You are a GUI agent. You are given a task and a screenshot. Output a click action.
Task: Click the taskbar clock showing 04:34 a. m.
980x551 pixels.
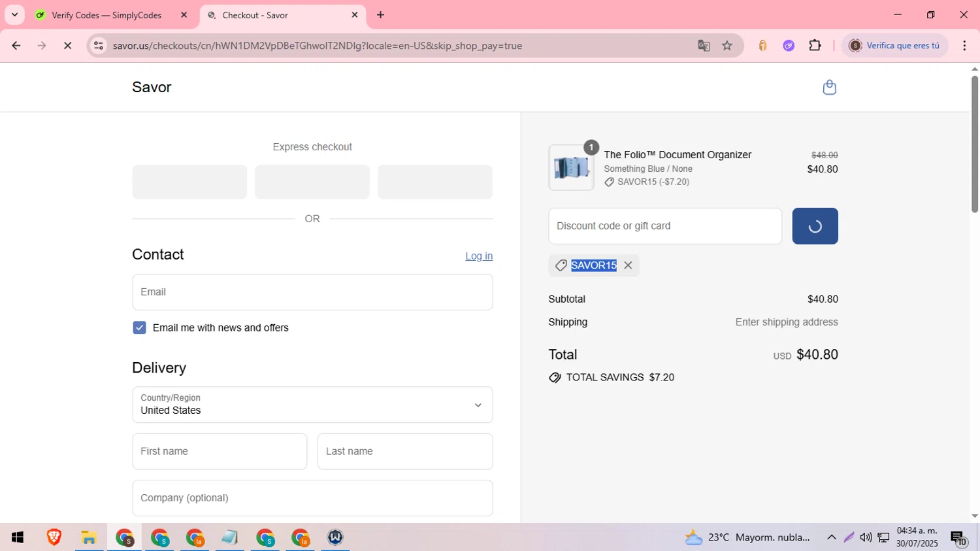(x=917, y=537)
